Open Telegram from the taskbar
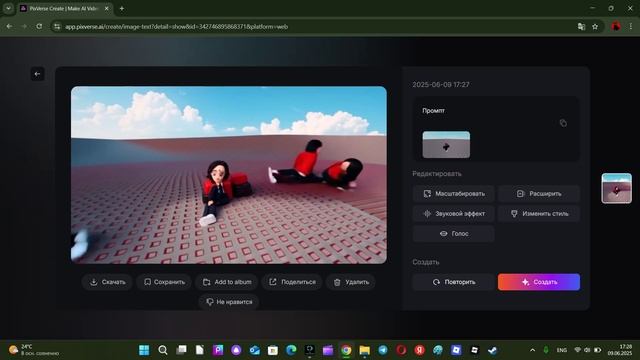 coord(383,350)
